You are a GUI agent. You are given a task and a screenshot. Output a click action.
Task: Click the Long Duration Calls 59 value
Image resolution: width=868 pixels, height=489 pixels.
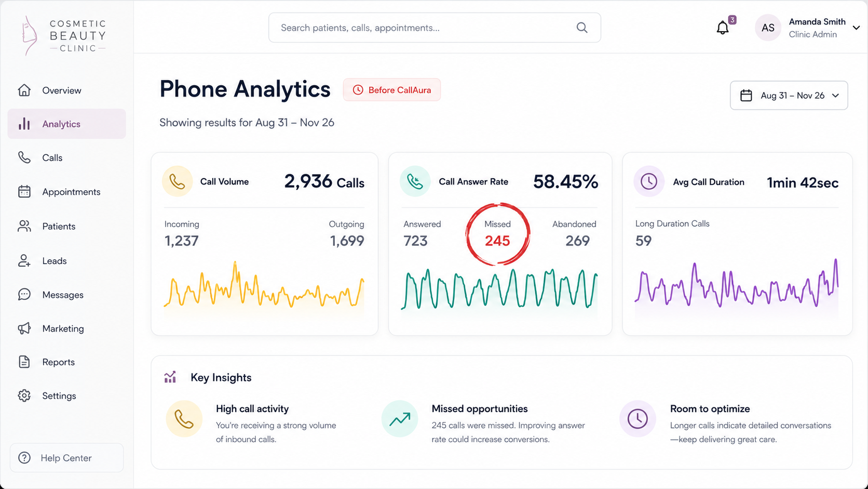click(x=643, y=241)
